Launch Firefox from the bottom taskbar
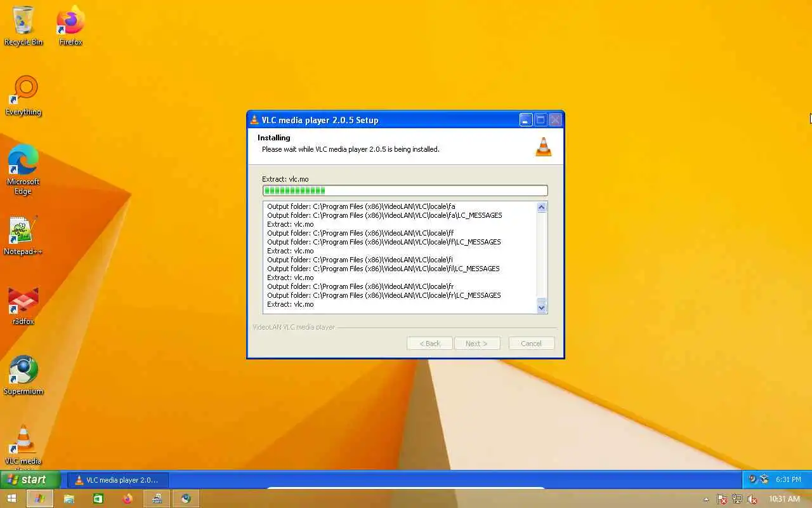 [x=128, y=499]
